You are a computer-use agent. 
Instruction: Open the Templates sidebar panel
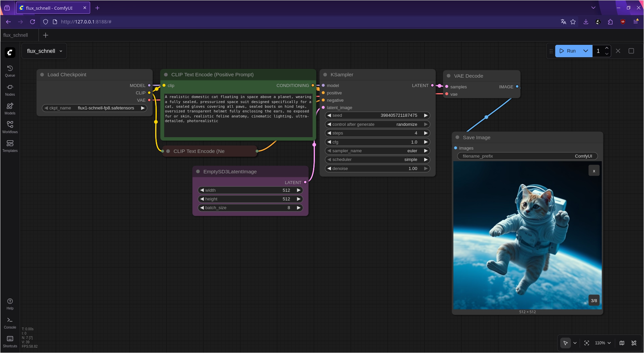[10, 146]
